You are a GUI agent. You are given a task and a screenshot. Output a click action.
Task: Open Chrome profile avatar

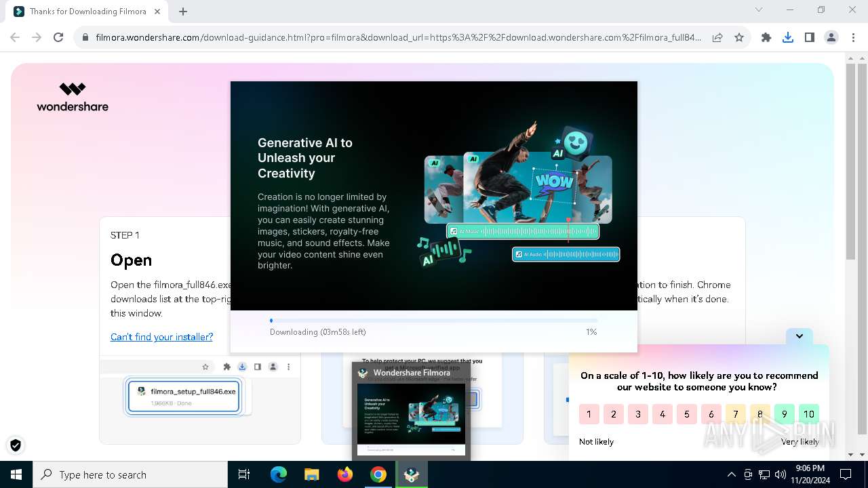point(831,38)
